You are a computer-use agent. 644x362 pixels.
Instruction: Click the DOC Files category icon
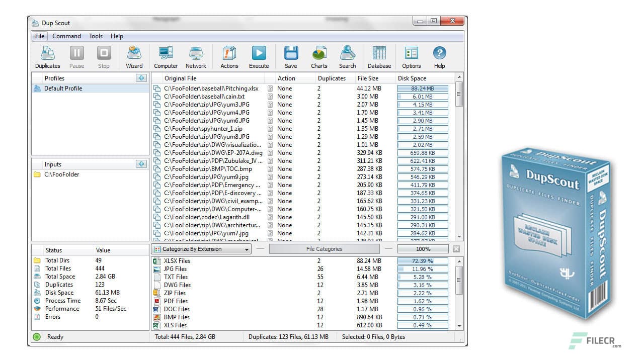click(156, 309)
